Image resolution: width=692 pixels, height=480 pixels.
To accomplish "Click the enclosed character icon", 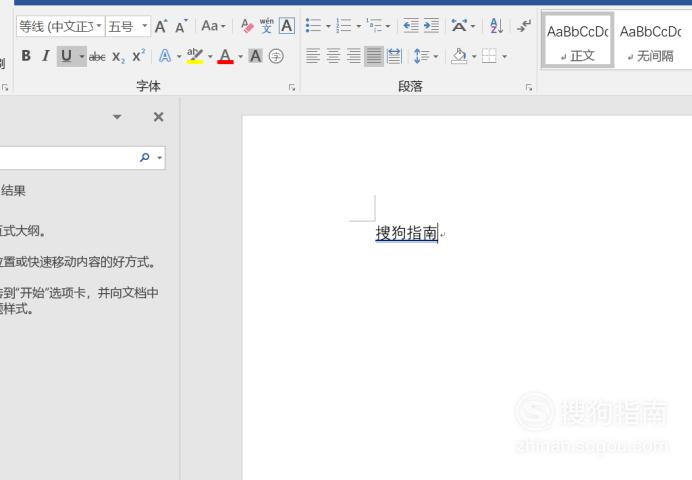I will pyautogui.click(x=276, y=56).
